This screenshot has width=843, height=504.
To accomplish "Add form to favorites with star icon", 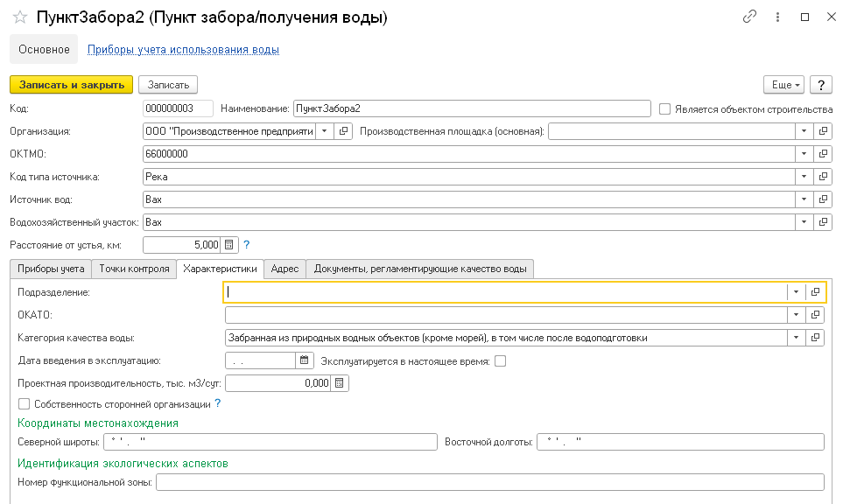I will [19, 17].
